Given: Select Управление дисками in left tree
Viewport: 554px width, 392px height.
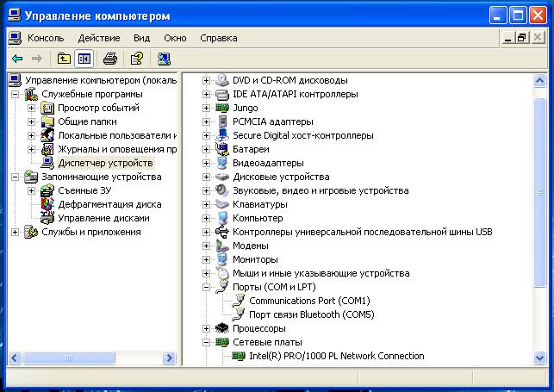Looking at the screenshot, I should [103, 218].
